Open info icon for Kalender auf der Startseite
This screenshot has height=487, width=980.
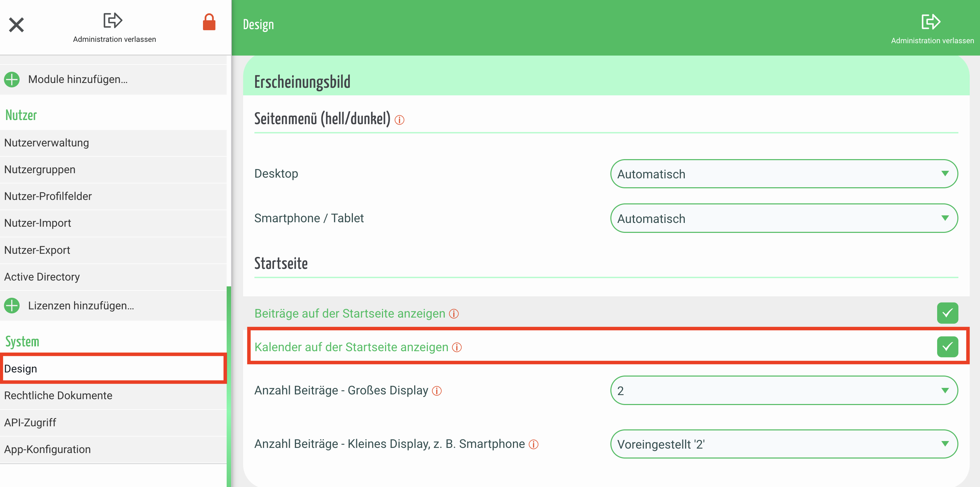[457, 347]
